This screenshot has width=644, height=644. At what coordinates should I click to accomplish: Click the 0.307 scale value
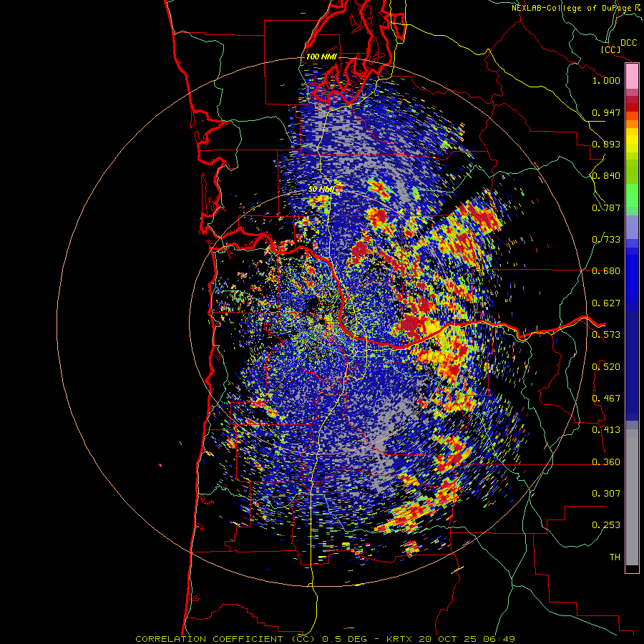[x=606, y=494]
